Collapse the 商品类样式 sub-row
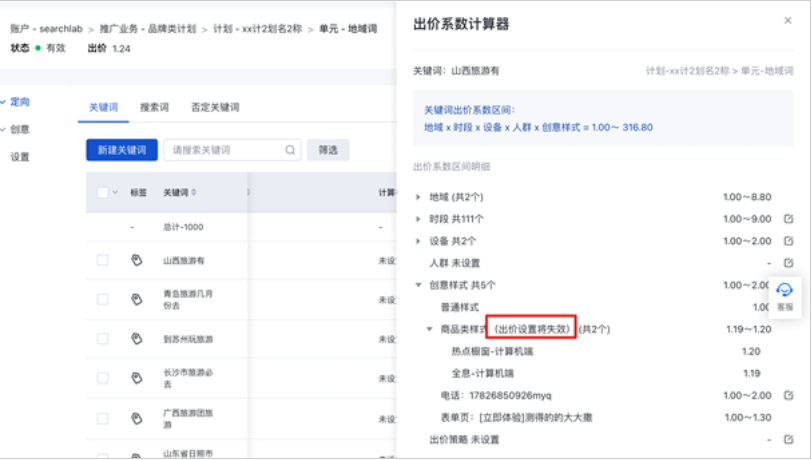 tap(429, 329)
